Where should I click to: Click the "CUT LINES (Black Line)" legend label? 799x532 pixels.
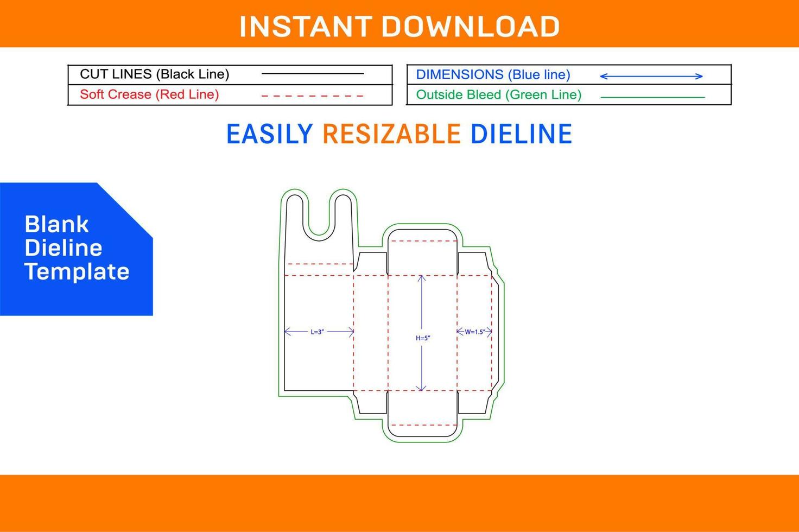tap(155, 74)
